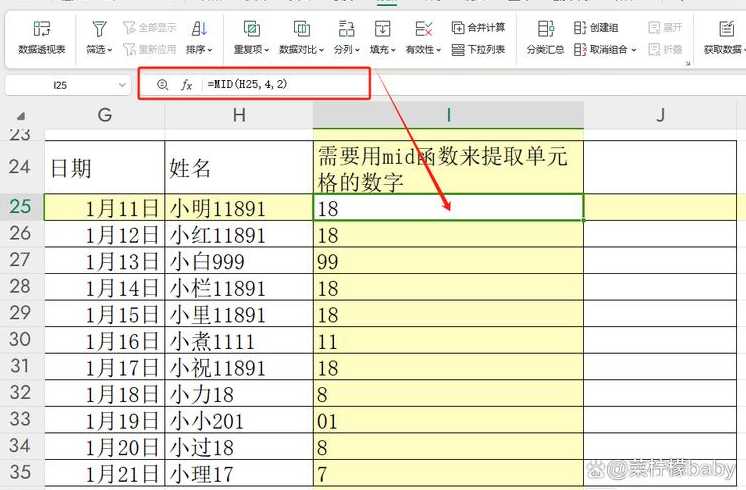This screenshot has width=746, height=490.
Task: Open the name box dropdown next to I25
Action: (122, 85)
